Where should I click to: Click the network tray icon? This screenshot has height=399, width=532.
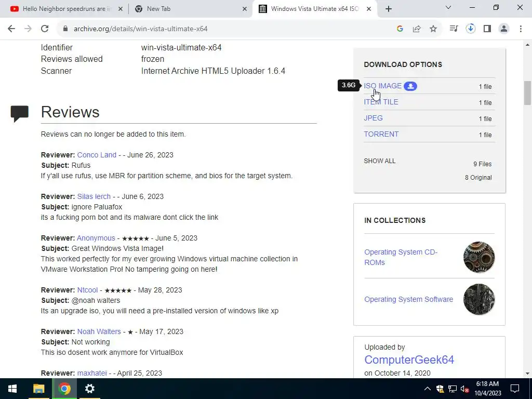(453, 389)
